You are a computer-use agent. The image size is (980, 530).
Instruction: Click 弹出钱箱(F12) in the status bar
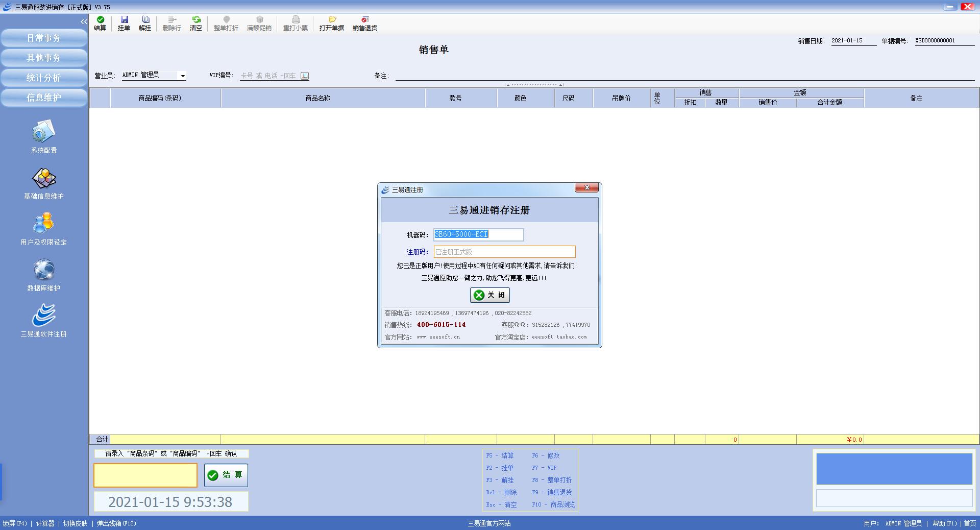click(116, 523)
